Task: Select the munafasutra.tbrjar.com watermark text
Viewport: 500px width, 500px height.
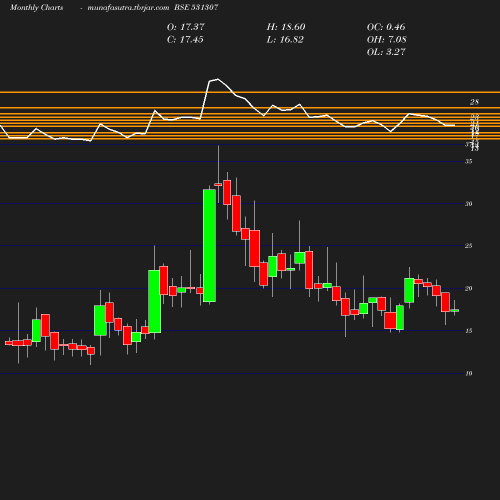Action: pos(128,8)
